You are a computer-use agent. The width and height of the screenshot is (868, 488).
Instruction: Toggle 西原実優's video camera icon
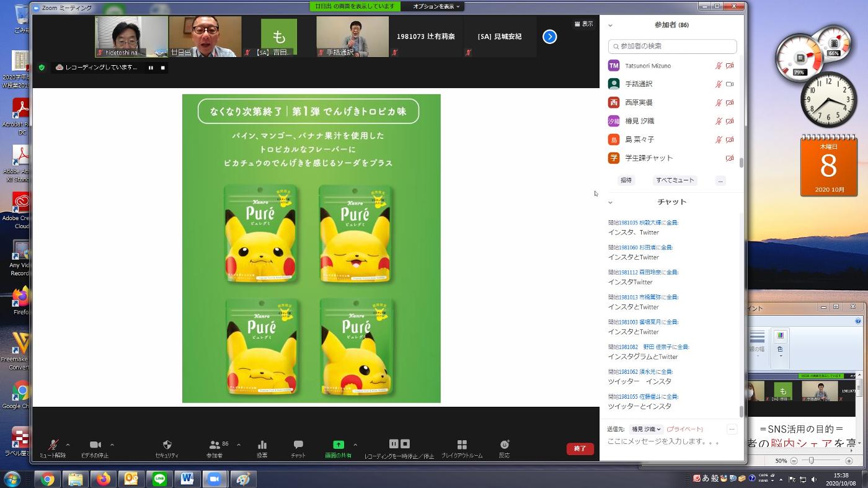pyautogui.click(x=730, y=103)
